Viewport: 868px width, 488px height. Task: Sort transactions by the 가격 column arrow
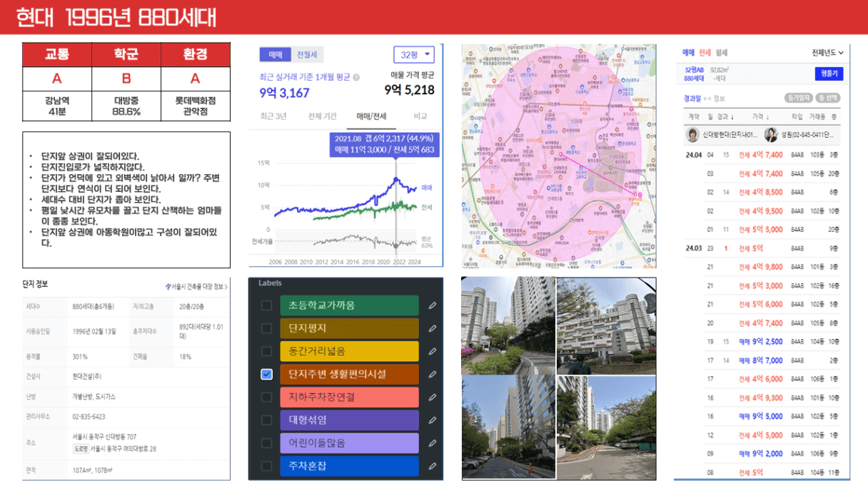coord(767,116)
